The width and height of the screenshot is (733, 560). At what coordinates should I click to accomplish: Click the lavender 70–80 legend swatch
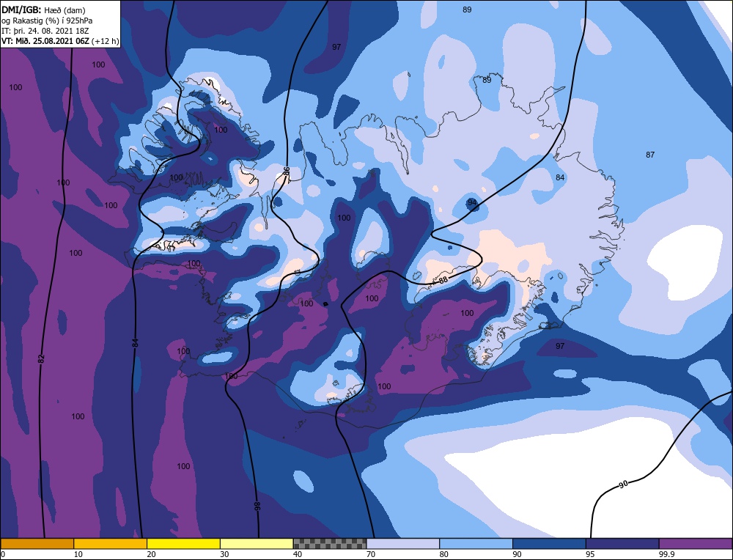(403, 543)
